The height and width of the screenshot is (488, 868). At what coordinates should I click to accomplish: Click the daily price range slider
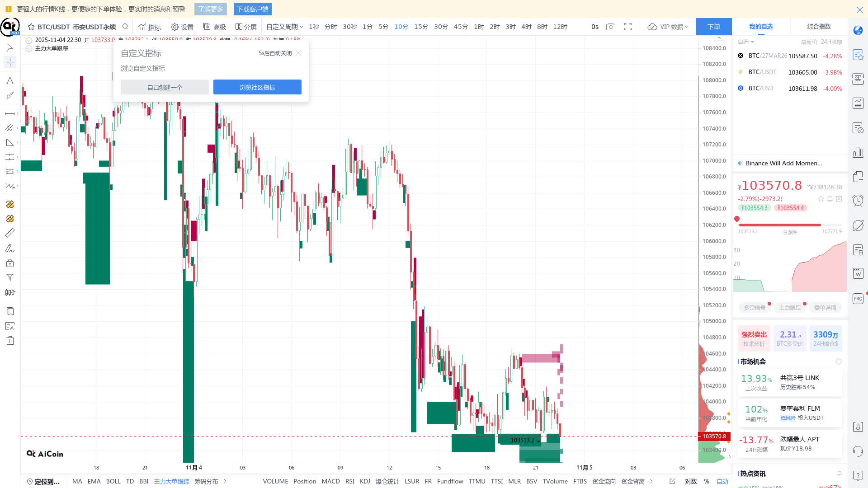789,225
